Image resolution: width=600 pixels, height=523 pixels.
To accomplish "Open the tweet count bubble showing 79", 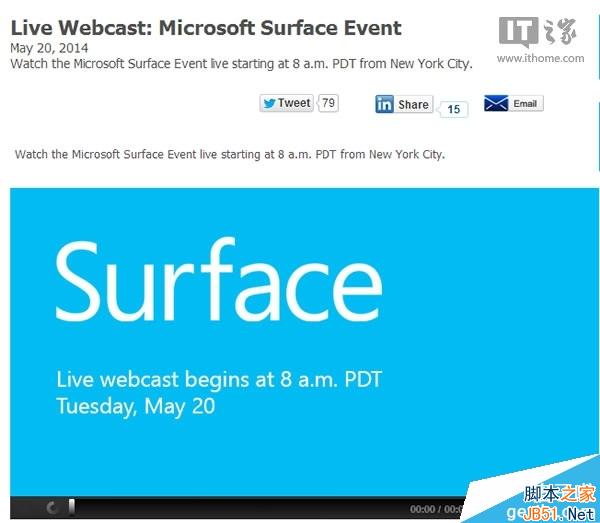I will 328,103.
